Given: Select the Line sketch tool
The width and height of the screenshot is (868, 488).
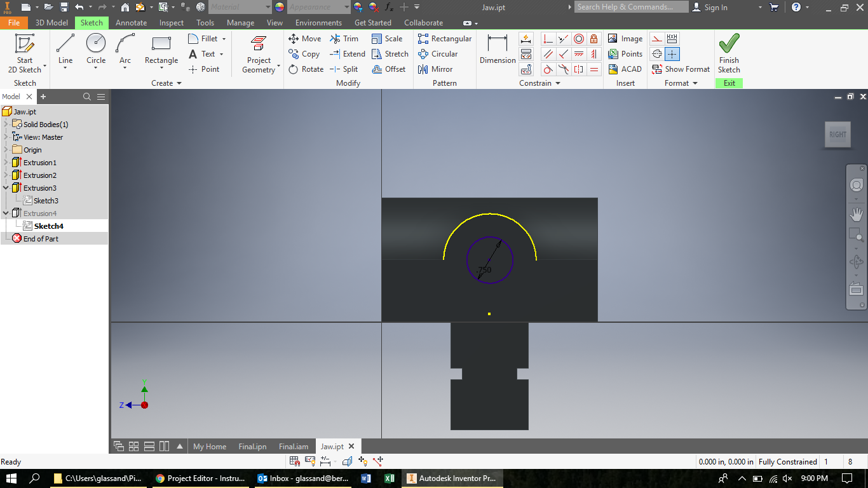Looking at the screenshot, I should pos(65,51).
